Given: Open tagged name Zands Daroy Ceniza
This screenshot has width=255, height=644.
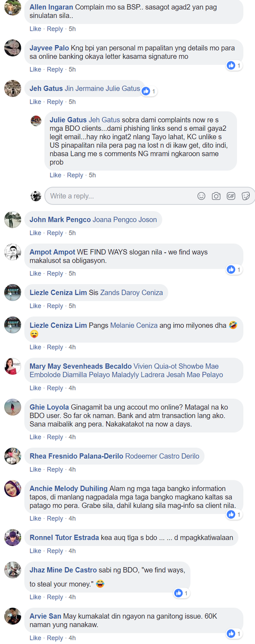Looking at the screenshot, I should [x=131, y=293].
